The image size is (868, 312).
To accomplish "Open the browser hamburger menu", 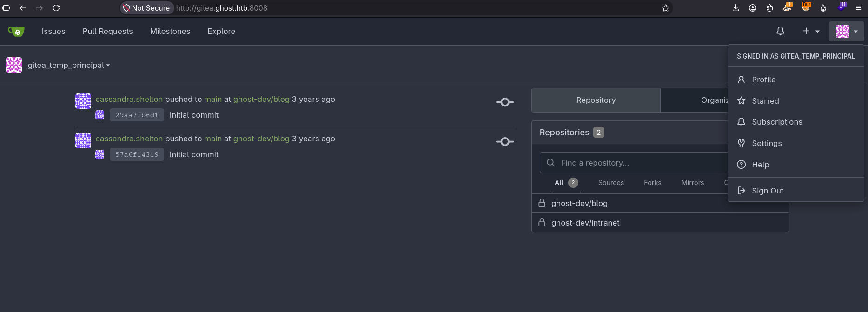I will pyautogui.click(x=858, y=8).
